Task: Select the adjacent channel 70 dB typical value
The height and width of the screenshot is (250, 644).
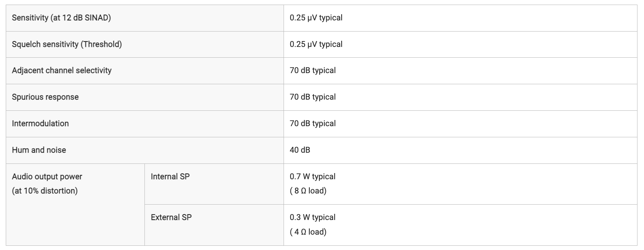Action: [x=313, y=70]
